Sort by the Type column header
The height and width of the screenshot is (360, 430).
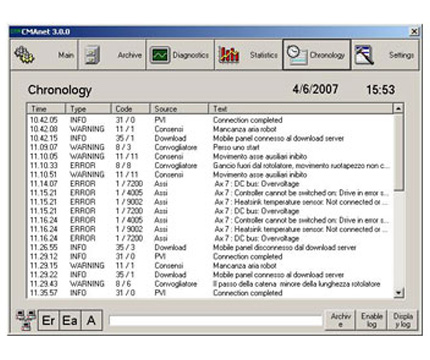[x=88, y=109]
